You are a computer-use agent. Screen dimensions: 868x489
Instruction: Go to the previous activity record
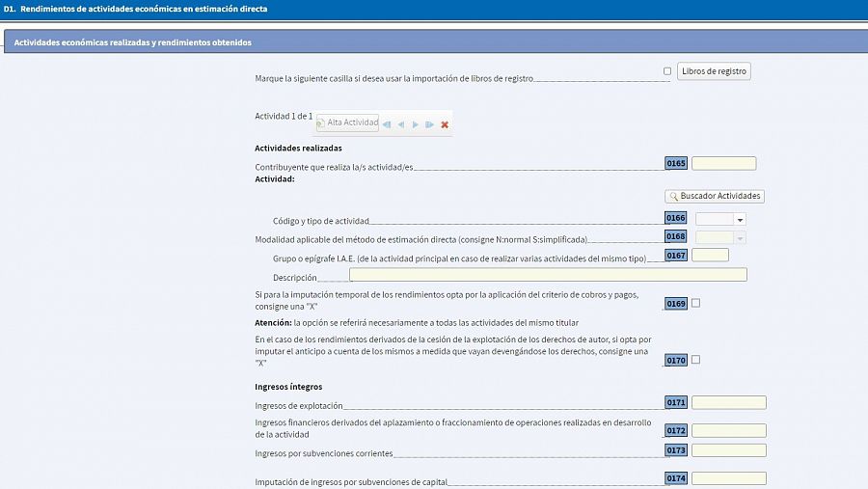401,124
